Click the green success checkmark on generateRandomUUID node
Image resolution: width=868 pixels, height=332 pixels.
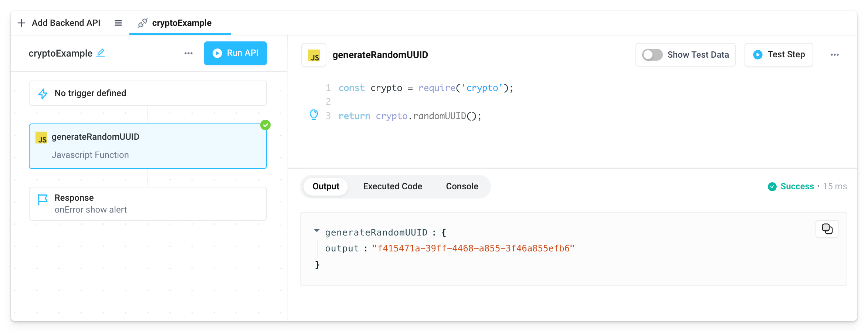click(x=265, y=125)
